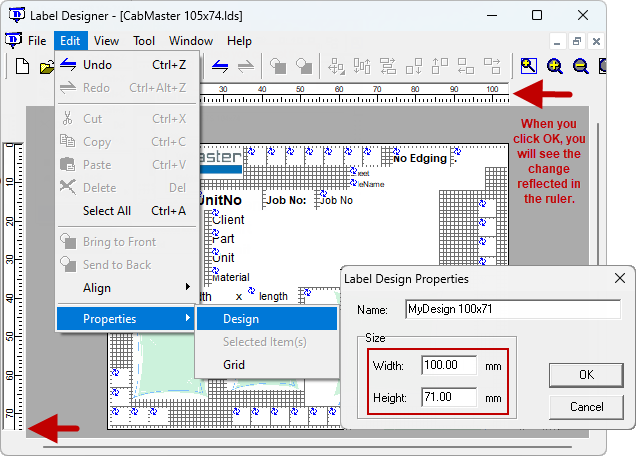Screen dimensions: 637x456
Task: Click the design Name text field
Action: click(x=513, y=309)
